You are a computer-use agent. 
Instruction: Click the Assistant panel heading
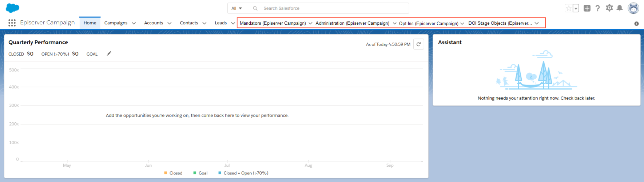click(x=450, y=42)
